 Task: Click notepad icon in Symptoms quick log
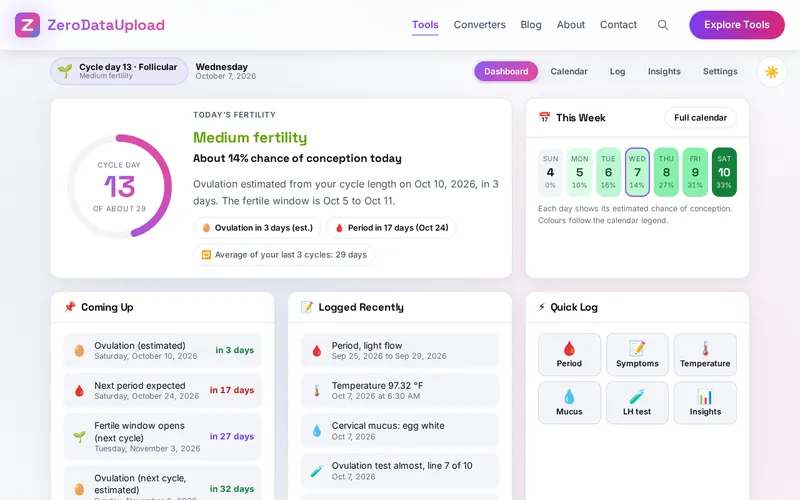point(637,348)
